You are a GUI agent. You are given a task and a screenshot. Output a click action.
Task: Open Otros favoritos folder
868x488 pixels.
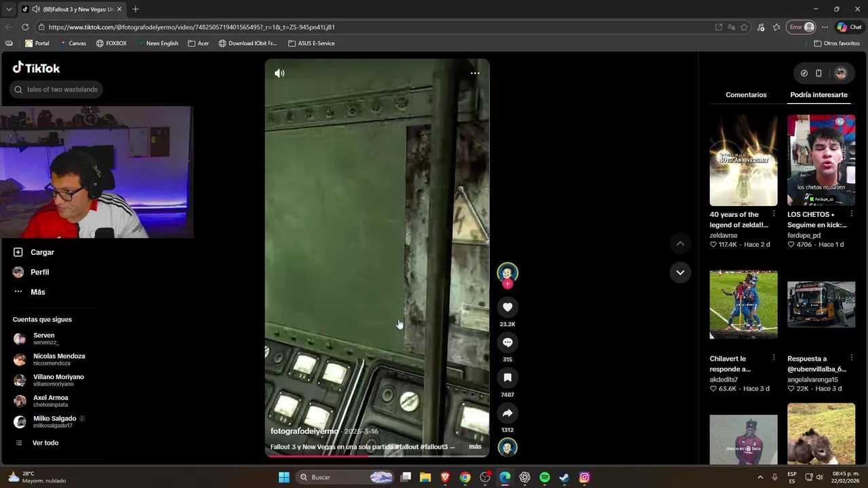tap(837, 43)
